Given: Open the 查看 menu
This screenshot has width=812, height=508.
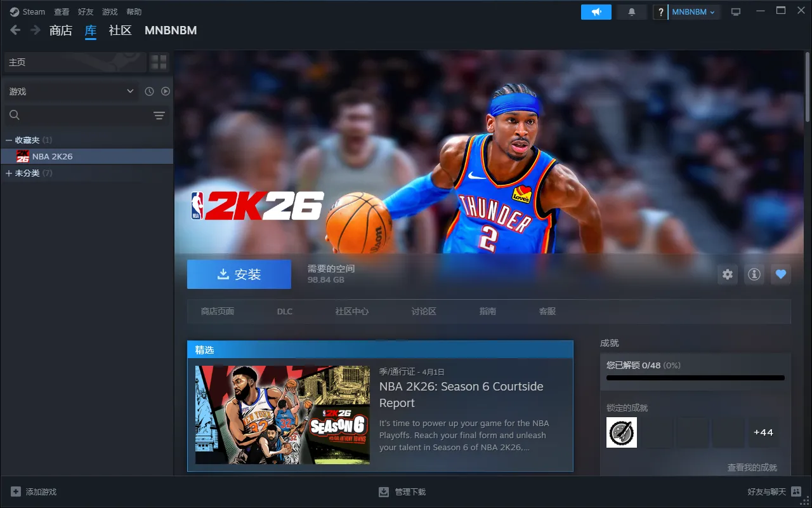Looking at the screenshot, I should pyautogui.click(x=62, y=12).
